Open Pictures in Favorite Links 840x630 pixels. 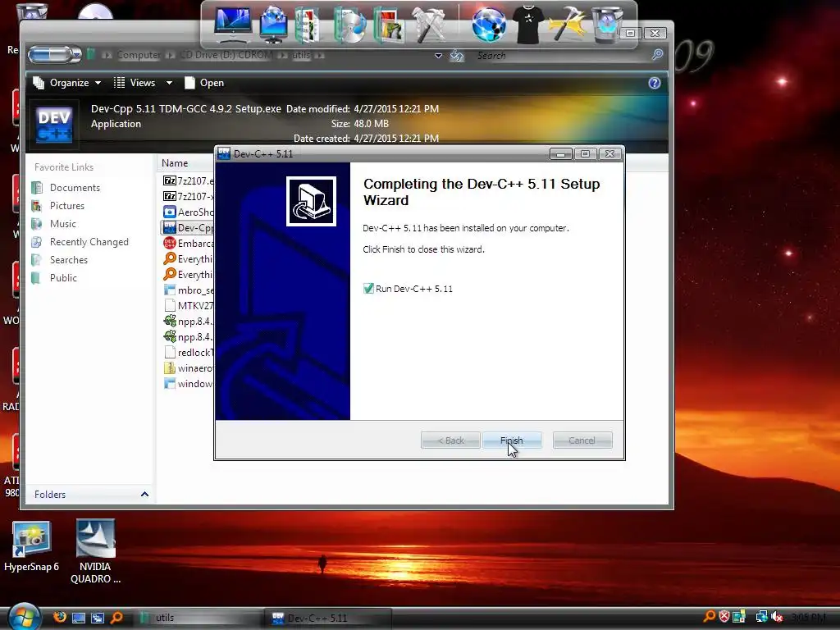click(x=66, y=206)
